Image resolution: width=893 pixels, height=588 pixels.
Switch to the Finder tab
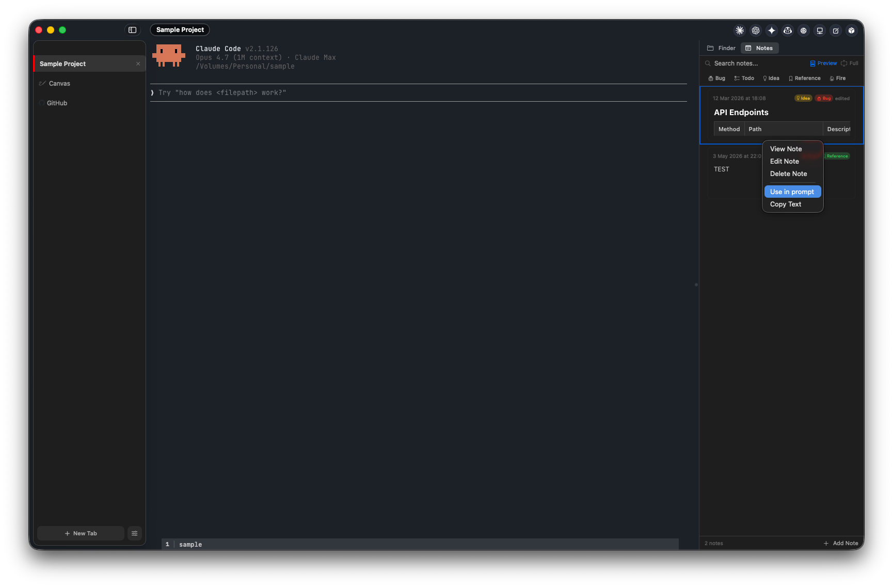pyautogui.click(x=722, y=48)
